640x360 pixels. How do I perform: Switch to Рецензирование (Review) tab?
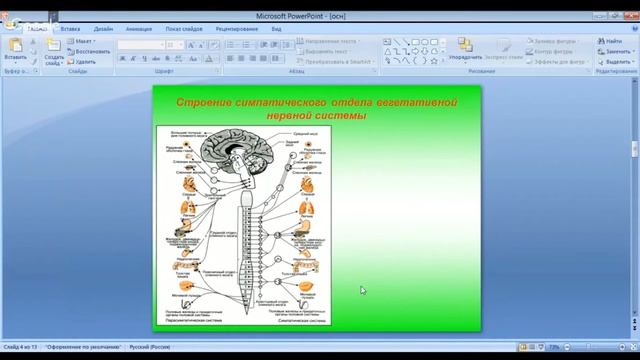point(237,29)
